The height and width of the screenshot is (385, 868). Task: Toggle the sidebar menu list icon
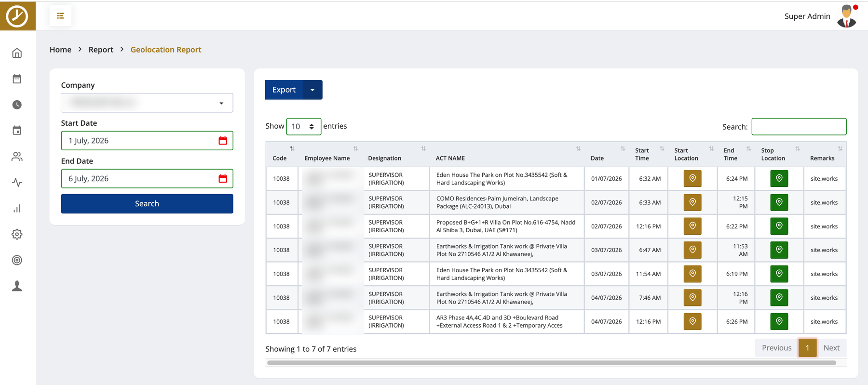[60, 16]
